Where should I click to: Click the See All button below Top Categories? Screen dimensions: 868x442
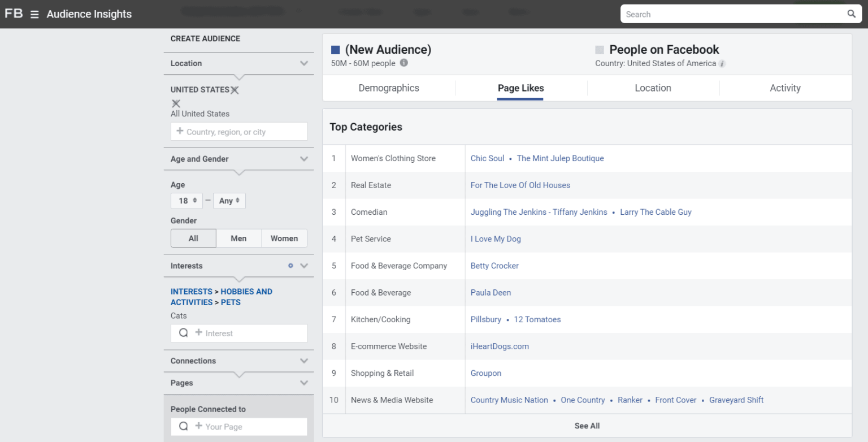(x=587, y=426)
